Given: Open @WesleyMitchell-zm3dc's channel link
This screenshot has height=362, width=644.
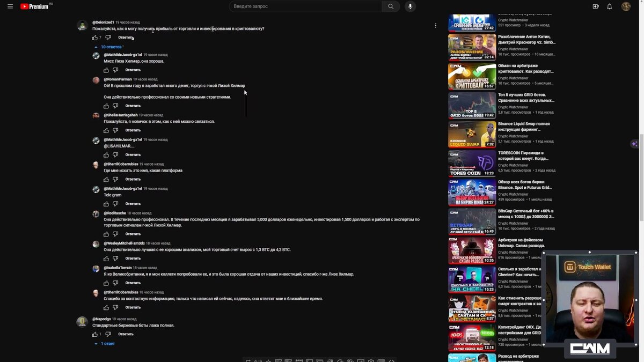Looking at the screenshot, I should click(x=124, y=243).
